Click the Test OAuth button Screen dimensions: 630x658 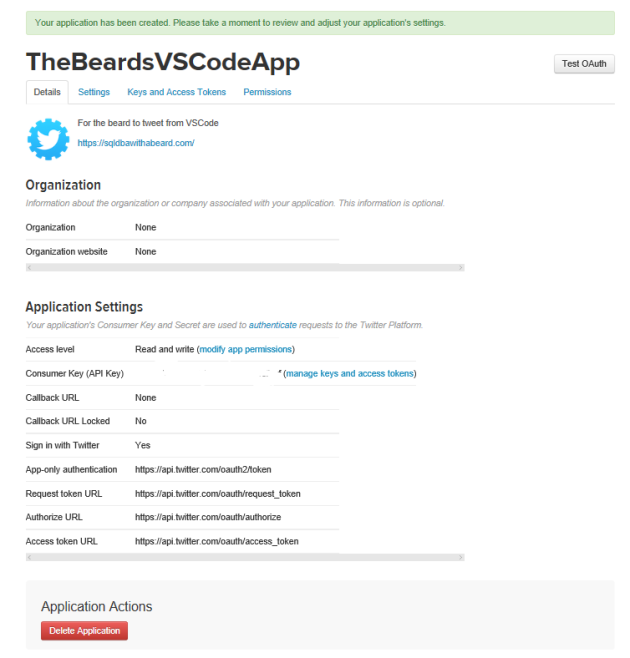point(584,64)
